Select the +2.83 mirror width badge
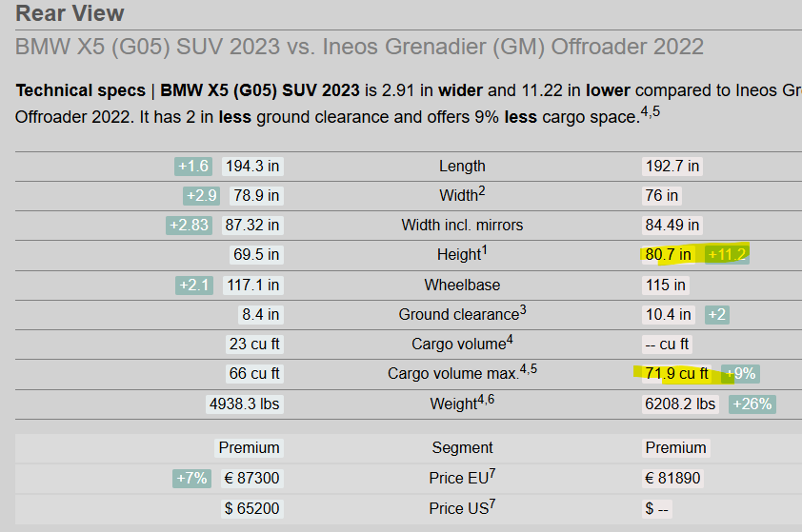The width and height of the screenshot is (802, 532). pyautogui.click(x=188, y=225)
